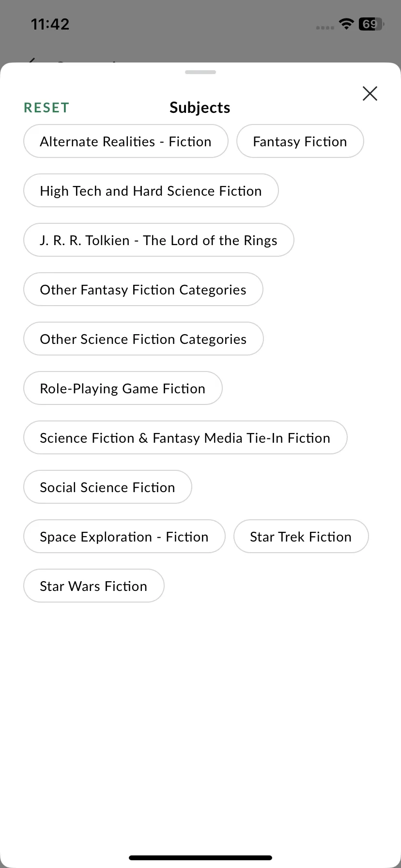The width and height of the screenshot is (401, 868).
Task: Reset the selected subject filters
Action: (46, 108)
